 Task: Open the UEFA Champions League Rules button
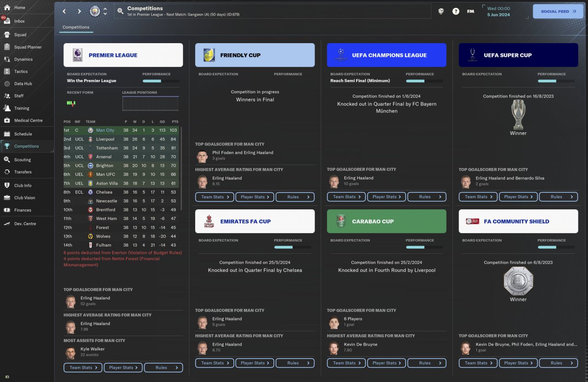427,197
